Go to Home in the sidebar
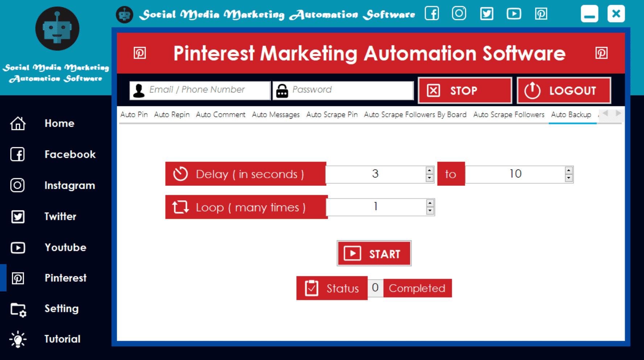The image size is (644, 360). point(59,123)
